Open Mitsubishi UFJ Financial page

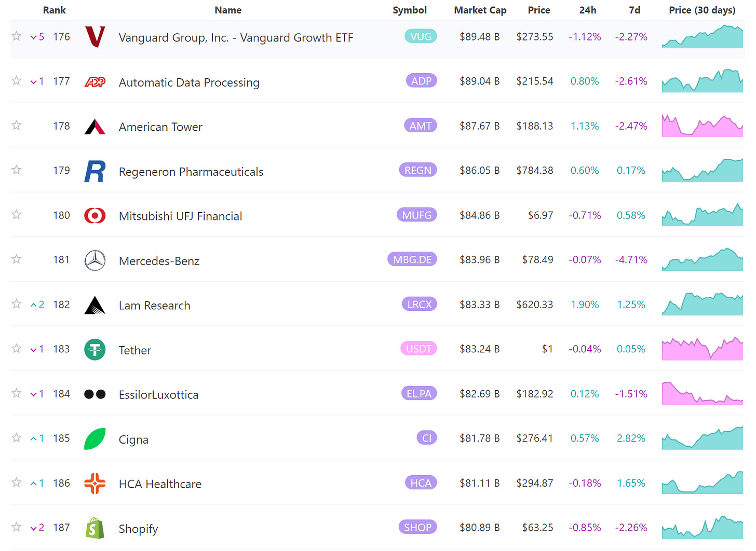click(180, 216)
